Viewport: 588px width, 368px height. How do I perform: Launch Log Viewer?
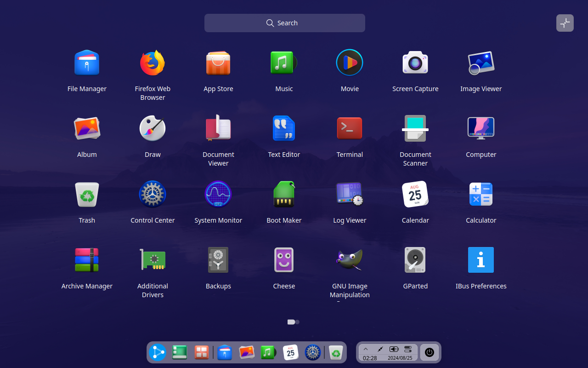350,194
